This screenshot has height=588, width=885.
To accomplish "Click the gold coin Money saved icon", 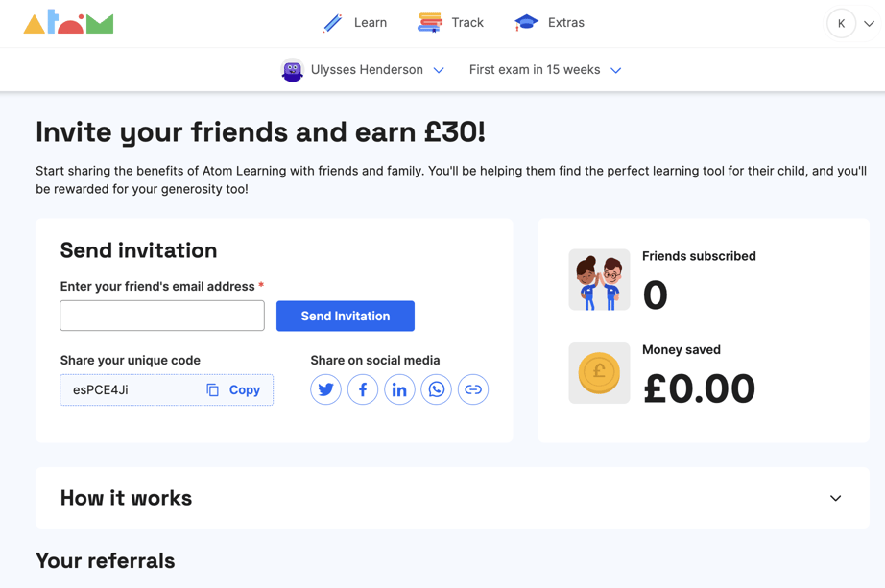I will point(599,373).
